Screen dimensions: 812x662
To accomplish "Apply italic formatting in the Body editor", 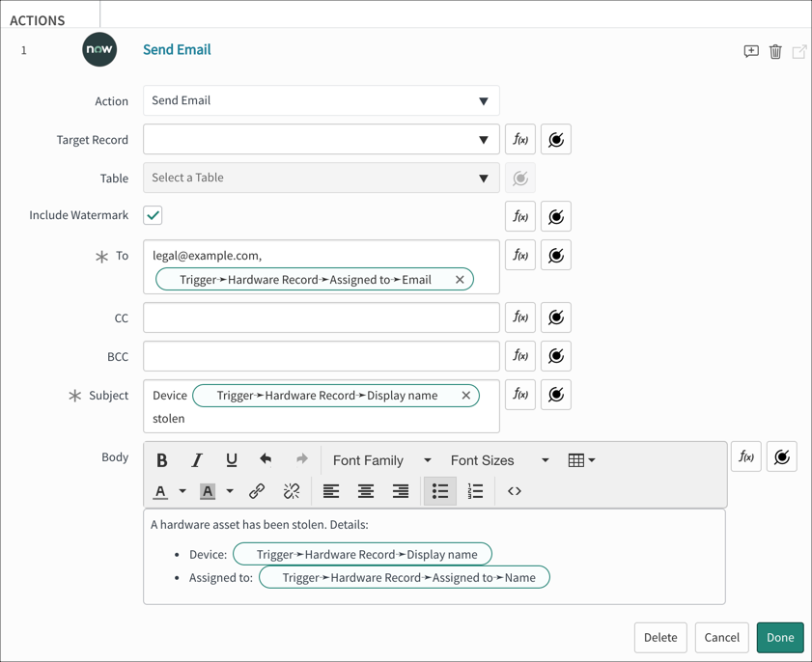I will tap(196, 460).
